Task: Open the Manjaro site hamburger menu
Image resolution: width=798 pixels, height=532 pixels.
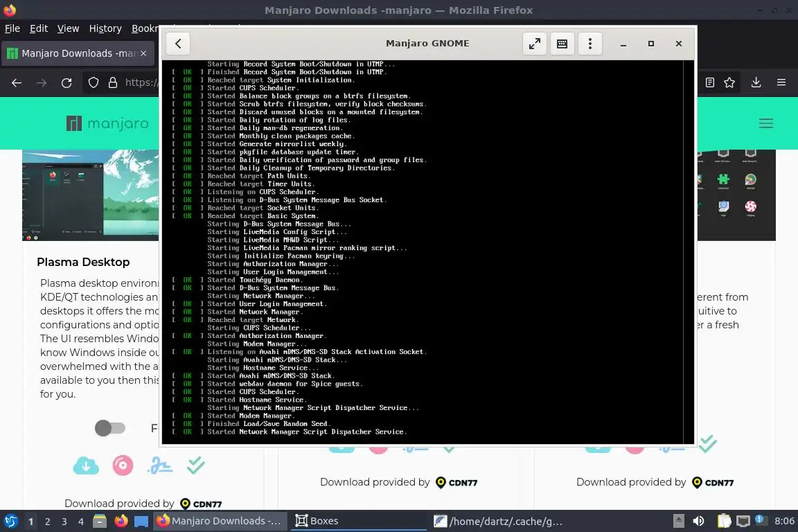Action: (x=766, y=123)
